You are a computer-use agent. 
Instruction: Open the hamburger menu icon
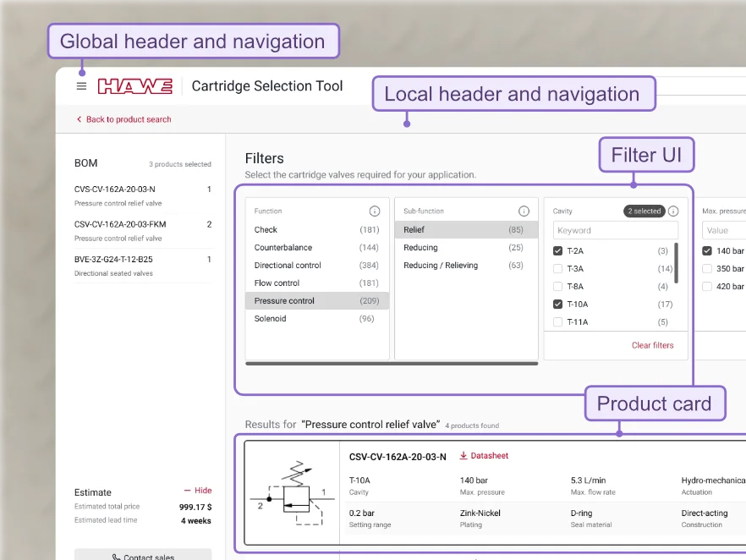point(81,86)
